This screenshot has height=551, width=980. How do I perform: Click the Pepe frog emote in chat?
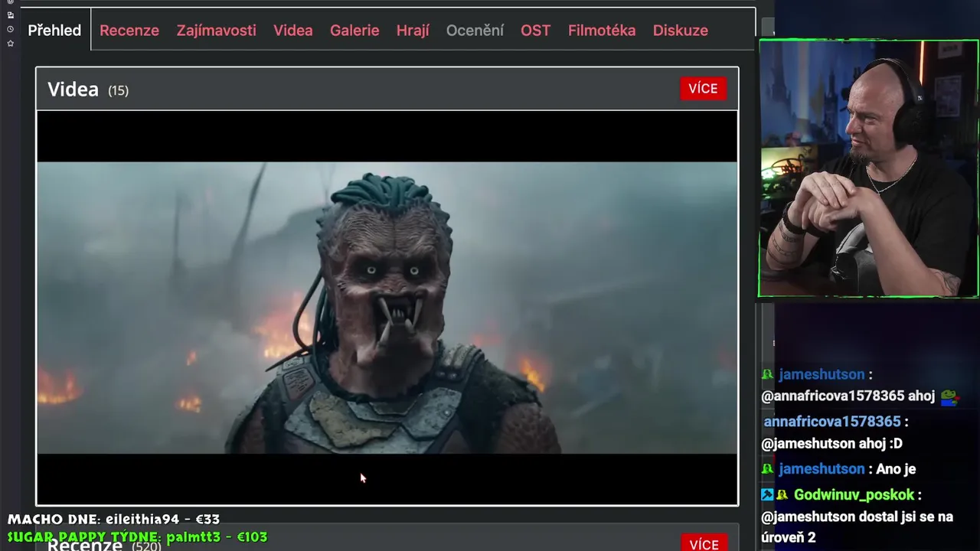[x=949, y=396]
